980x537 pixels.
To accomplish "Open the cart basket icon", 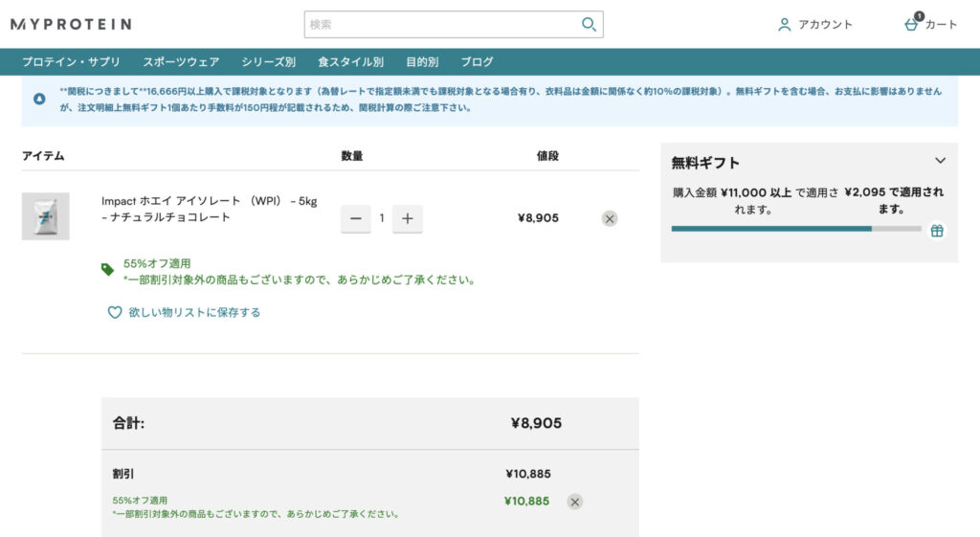I will click(x=911, y=24).
